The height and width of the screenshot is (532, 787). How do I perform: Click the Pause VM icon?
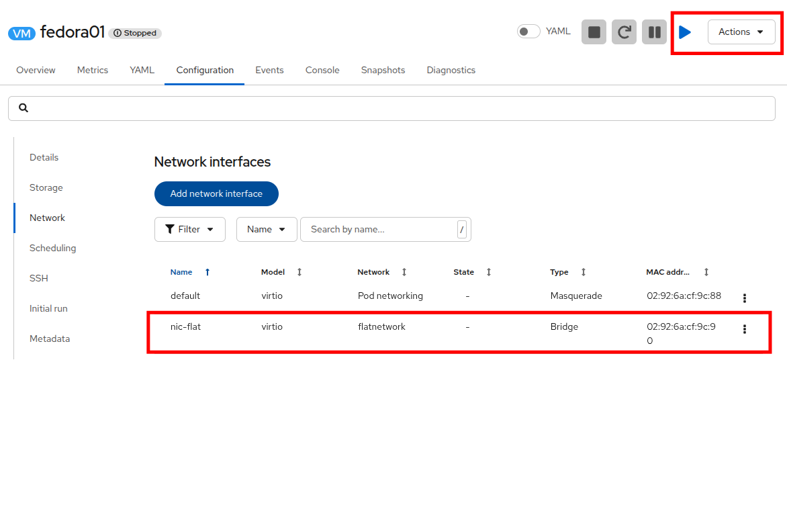click(654, 32)
